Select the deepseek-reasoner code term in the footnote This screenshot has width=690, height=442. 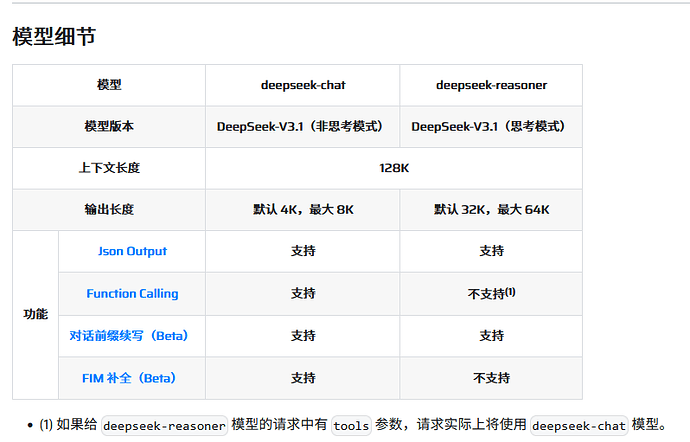click(164, 426)
